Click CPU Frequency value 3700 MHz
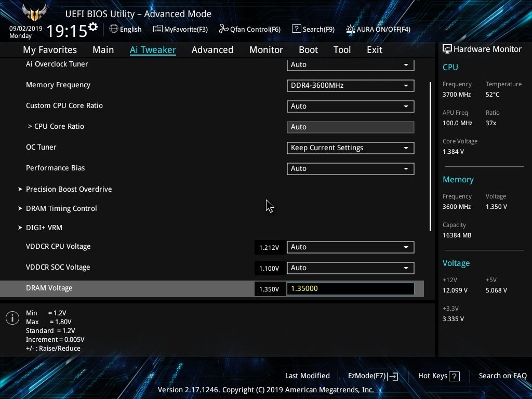This screenshot has height=399, width=532. (x=457, y=95)
